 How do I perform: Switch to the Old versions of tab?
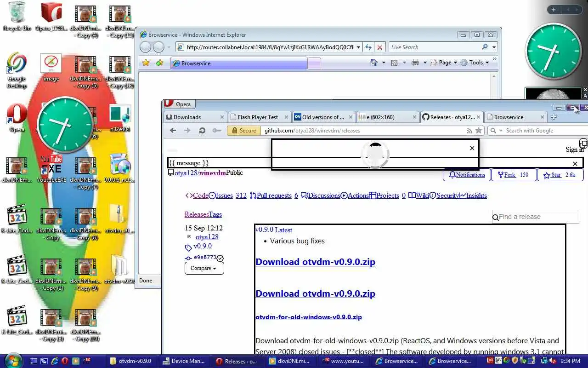324,117
